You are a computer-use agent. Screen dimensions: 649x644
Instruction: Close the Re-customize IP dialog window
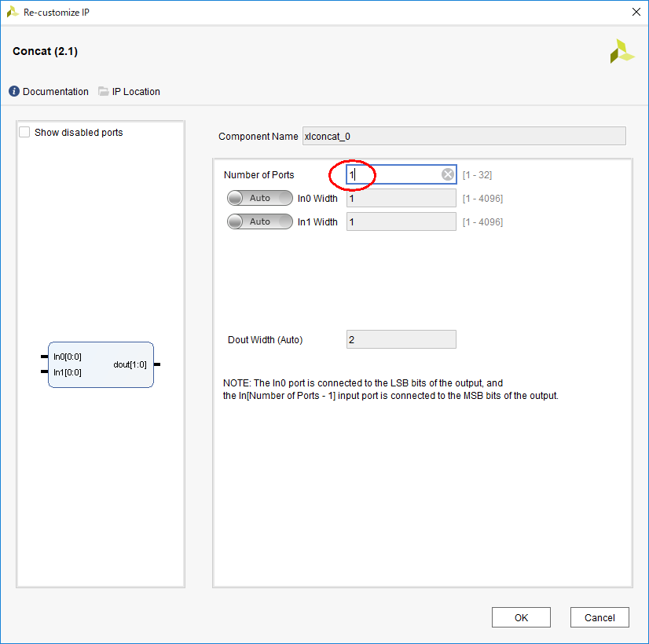point(636,12)
